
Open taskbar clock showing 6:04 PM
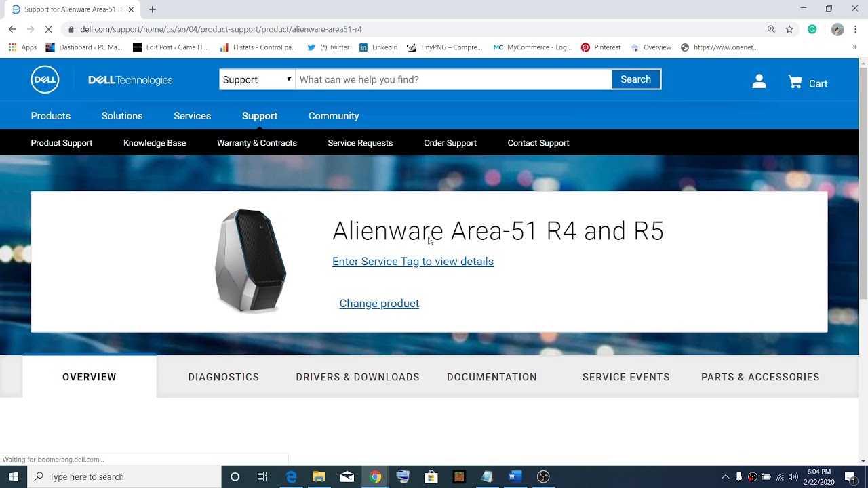818,476
